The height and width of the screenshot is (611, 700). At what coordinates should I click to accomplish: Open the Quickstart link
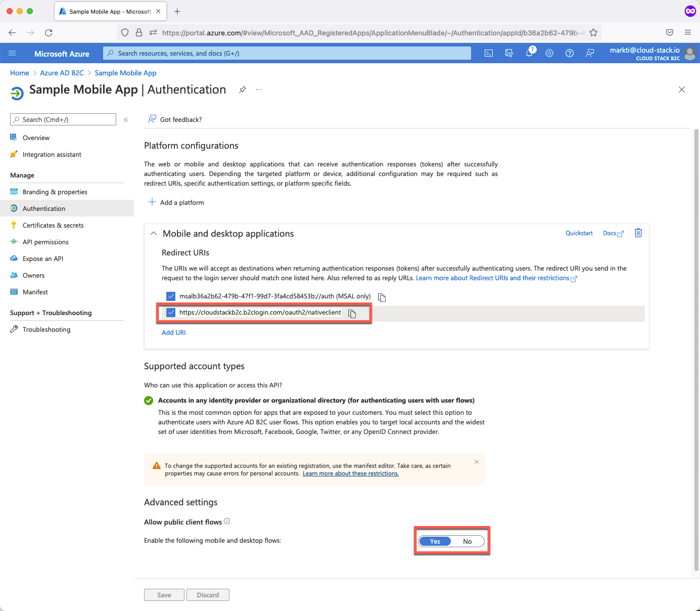click(x=579, y=233)
